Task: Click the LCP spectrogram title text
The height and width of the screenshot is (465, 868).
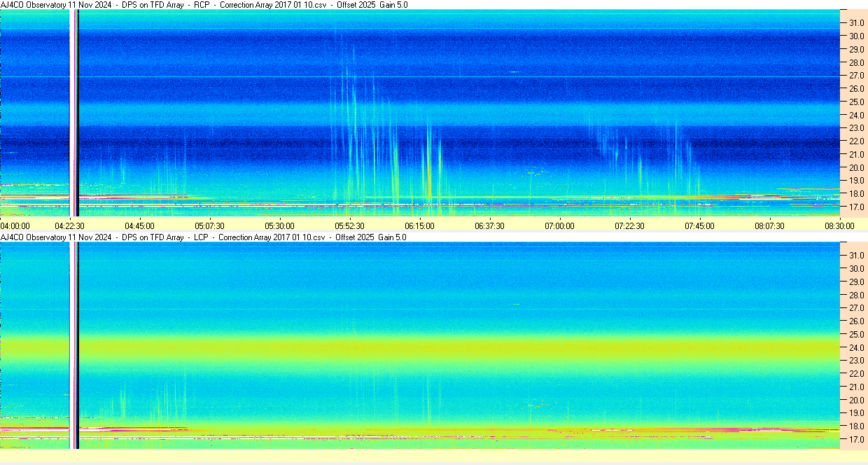Action: click(204, 237)
